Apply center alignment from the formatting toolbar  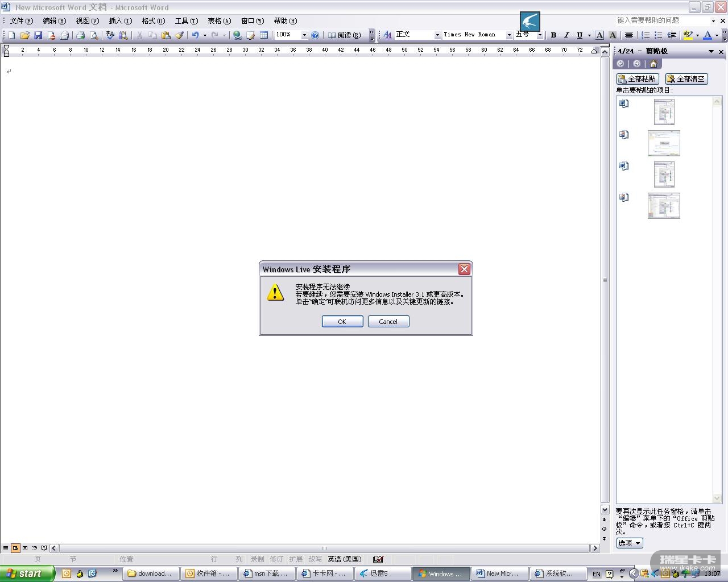click(628, 35)
